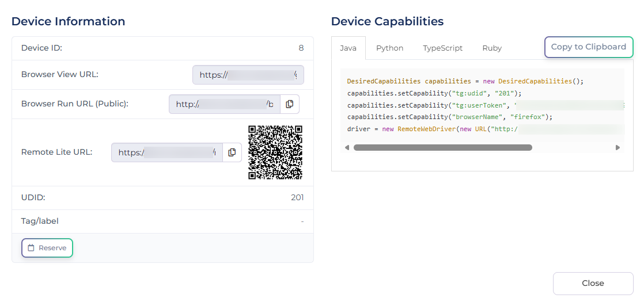
Task: Close the device information dialog
Action: click(593, 284)
